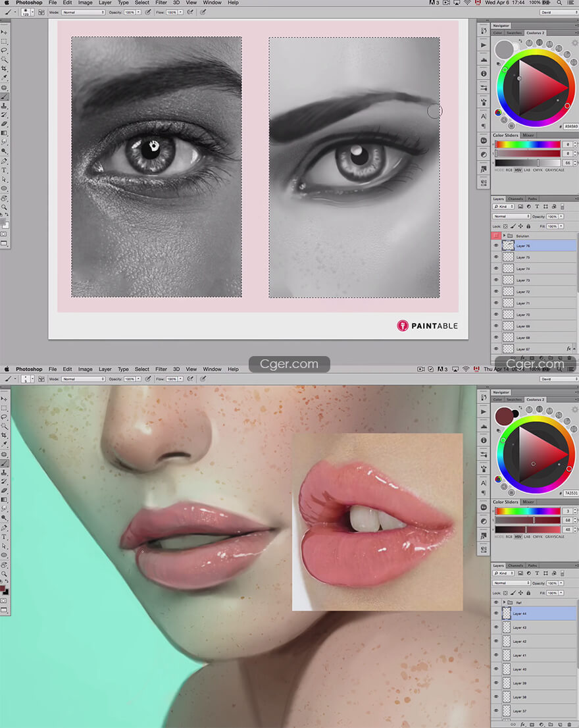The height and width of the screenshot is (728, 579).
Task: Select the Move tool in the upper Photoshop window
Action: (4, 32)
